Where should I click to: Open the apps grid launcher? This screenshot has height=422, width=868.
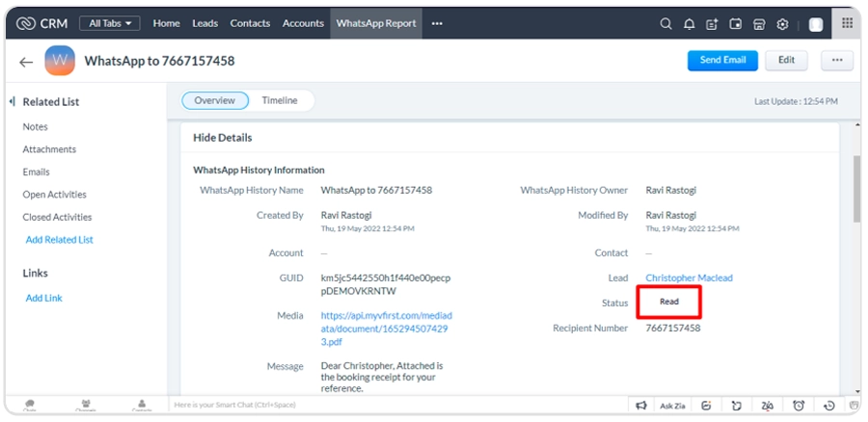(x=847, y=23)
